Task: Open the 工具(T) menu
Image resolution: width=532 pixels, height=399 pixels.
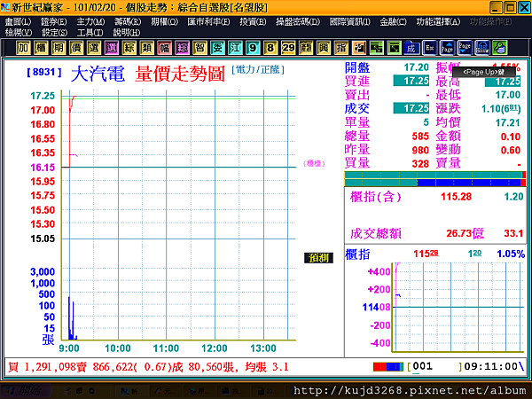Action: [90, 33]
